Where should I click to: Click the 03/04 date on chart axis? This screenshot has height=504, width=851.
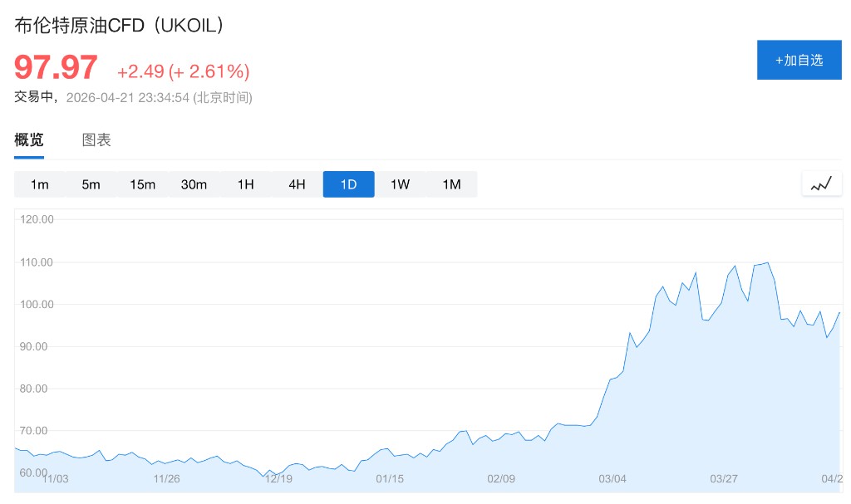pos(612,479)
